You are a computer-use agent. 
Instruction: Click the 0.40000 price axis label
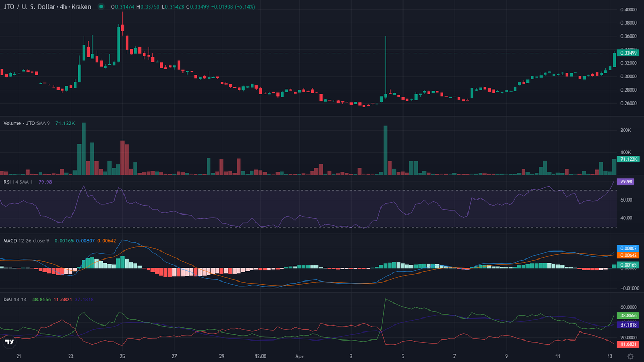click(x=628, y=10)
